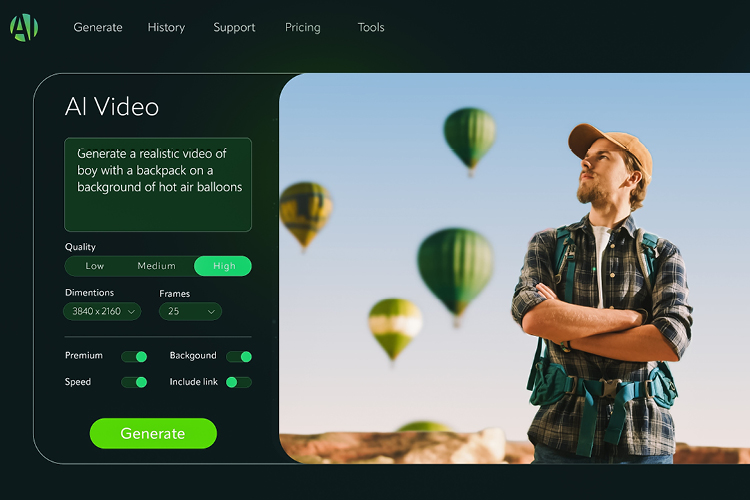Choose the High quality option
The height and width of the screenshot is (500, 750).
pos(223,266)
